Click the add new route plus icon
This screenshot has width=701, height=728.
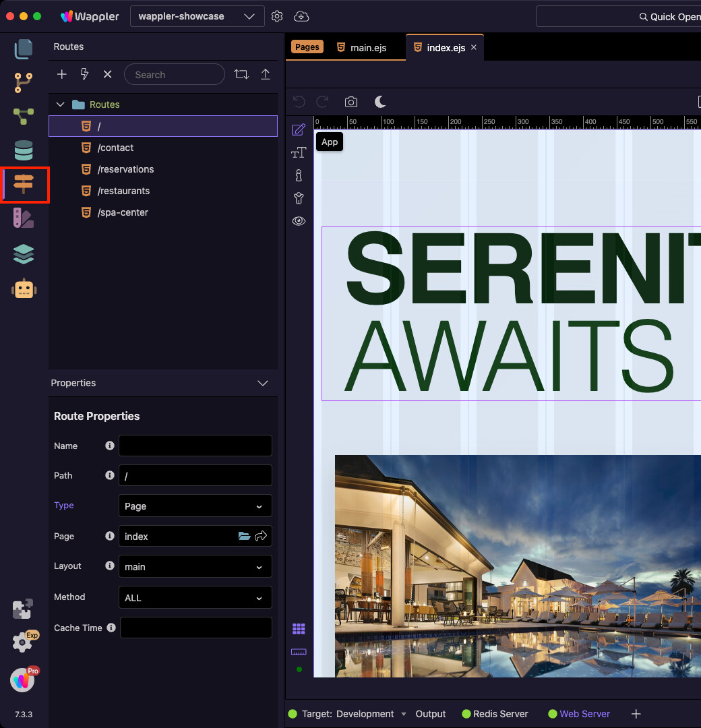tap(61, 74)
